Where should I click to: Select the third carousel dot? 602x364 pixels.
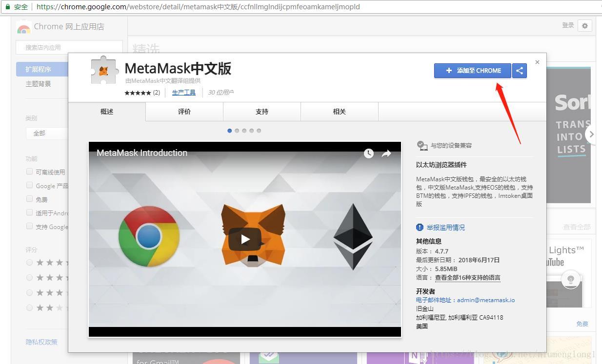coord(244,131)
